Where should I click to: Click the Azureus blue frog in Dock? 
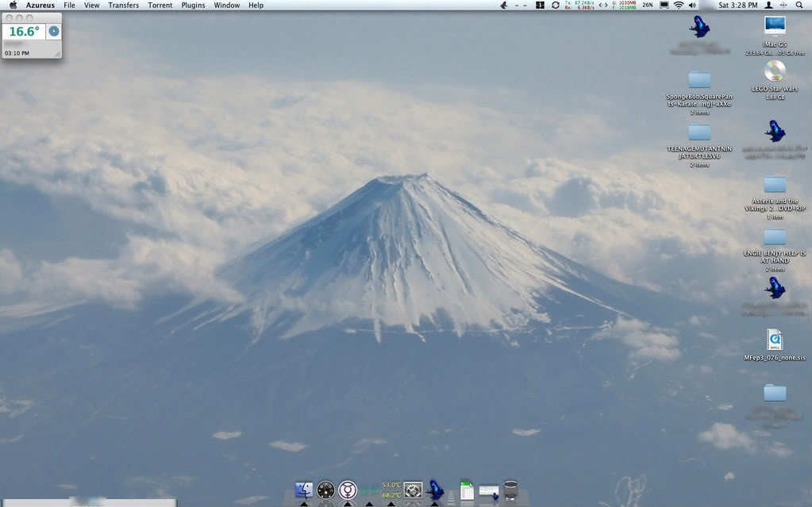(x=434, y=490)
